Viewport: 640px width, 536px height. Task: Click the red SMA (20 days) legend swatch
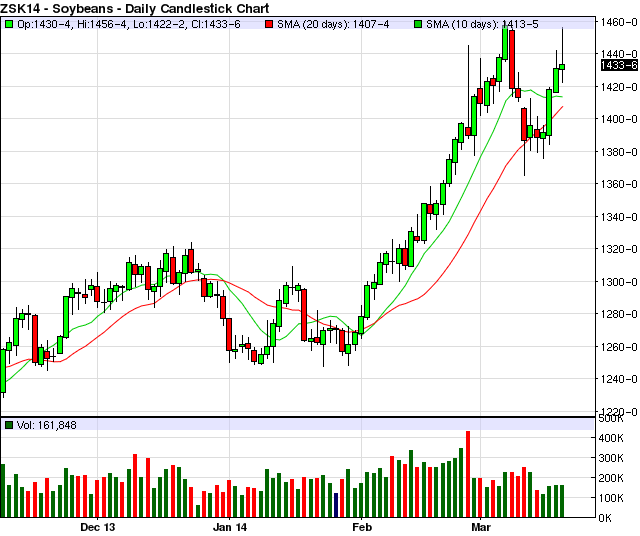[x=269, y=24]
